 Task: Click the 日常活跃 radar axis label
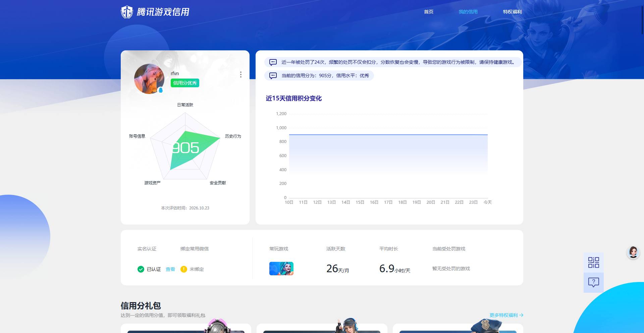[x=185, y=105]
